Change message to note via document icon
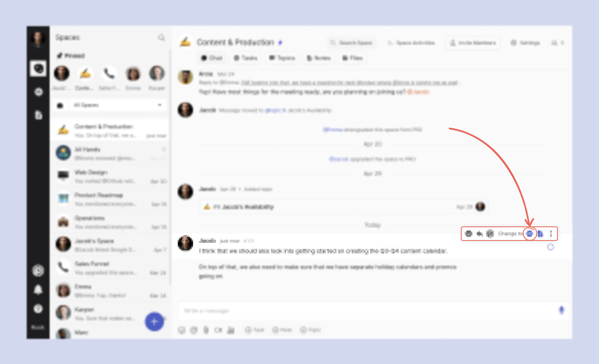 pyautogui.click(x=540, y=234)
